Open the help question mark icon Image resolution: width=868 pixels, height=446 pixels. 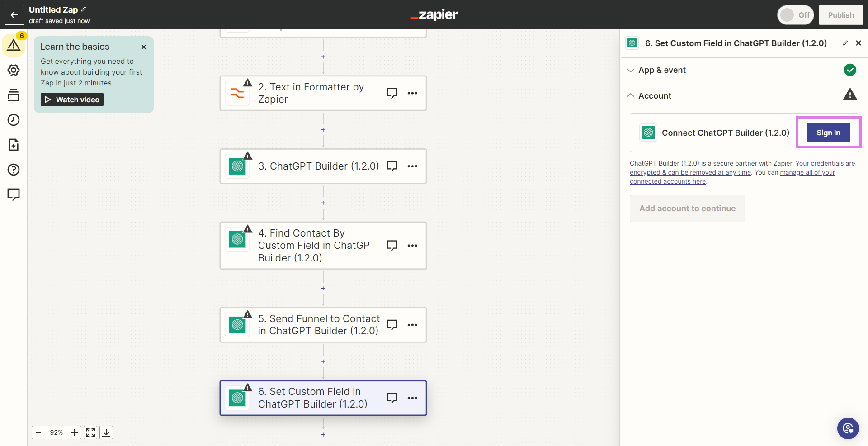tap(14, 170)
